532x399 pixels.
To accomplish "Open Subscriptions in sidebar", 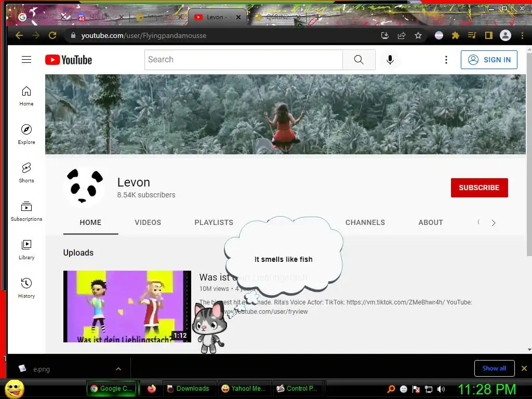I will pyautogui.click(x=26, y=211).
